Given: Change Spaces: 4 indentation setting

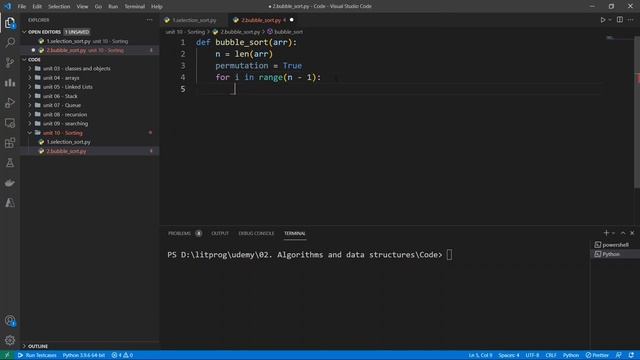Looking at the screenshot, I should coord(509,355).
